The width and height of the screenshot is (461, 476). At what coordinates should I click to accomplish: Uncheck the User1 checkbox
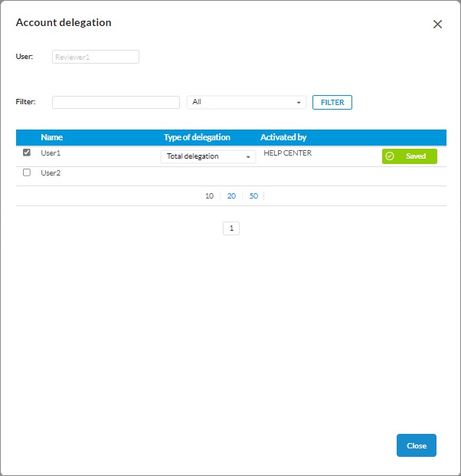point(27,153)
